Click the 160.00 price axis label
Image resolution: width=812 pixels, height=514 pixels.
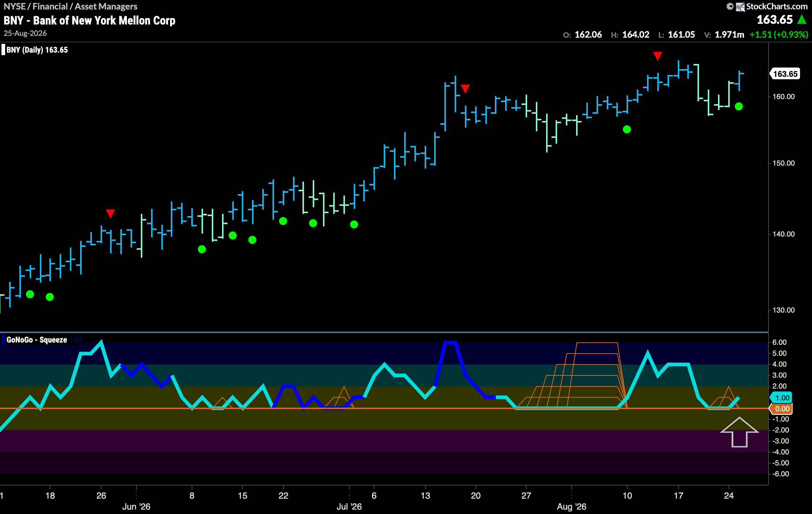click(x=783, y=97)
